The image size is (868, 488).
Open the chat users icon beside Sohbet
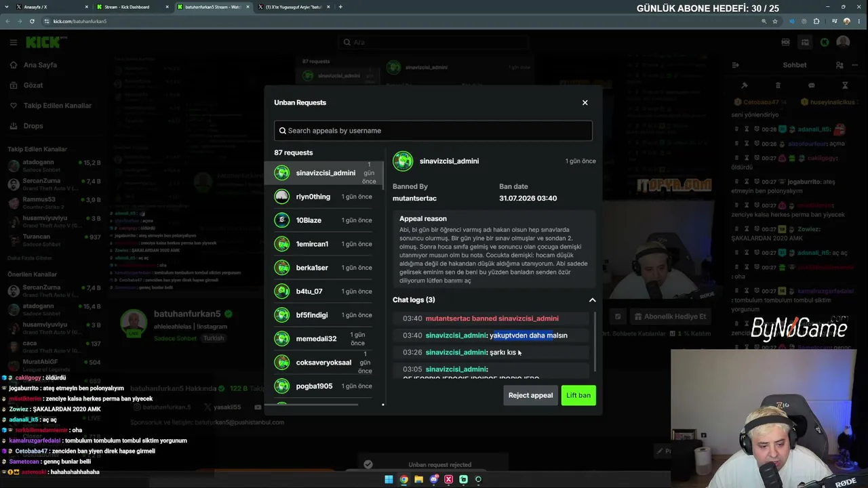(840, 65)
